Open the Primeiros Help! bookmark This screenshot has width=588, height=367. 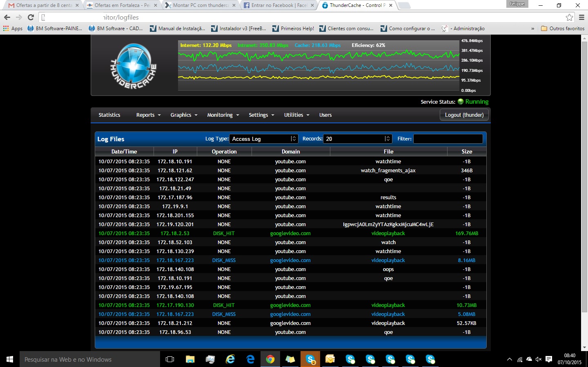(x=294, y=29)
